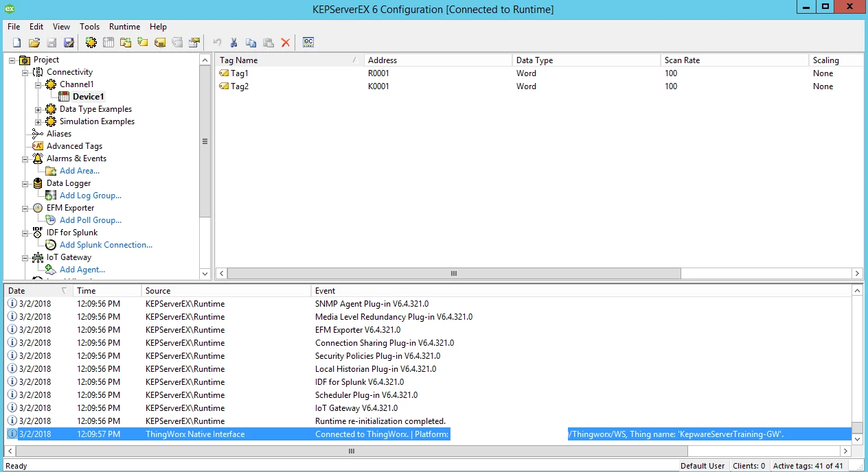The height and width of the screenshot is (472, 868).
Task: Sort event log by Date column
Action: [x=38, y=291]
